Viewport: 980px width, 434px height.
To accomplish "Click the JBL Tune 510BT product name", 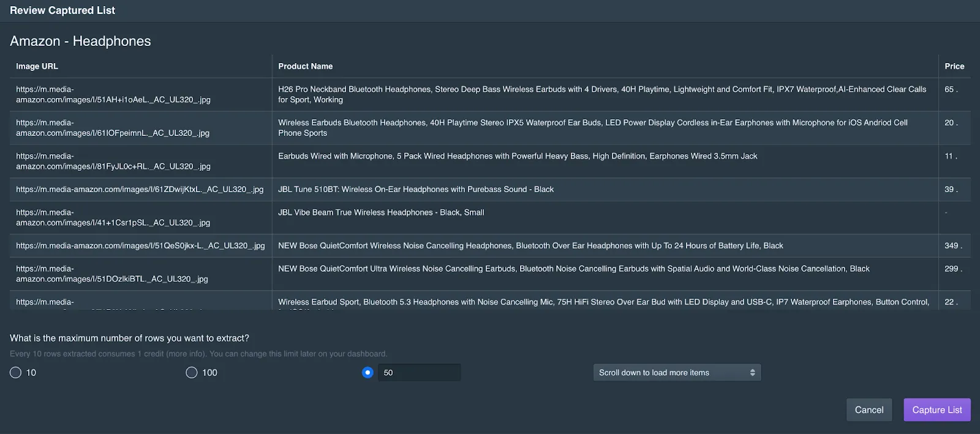I will (x=416, y=189).
